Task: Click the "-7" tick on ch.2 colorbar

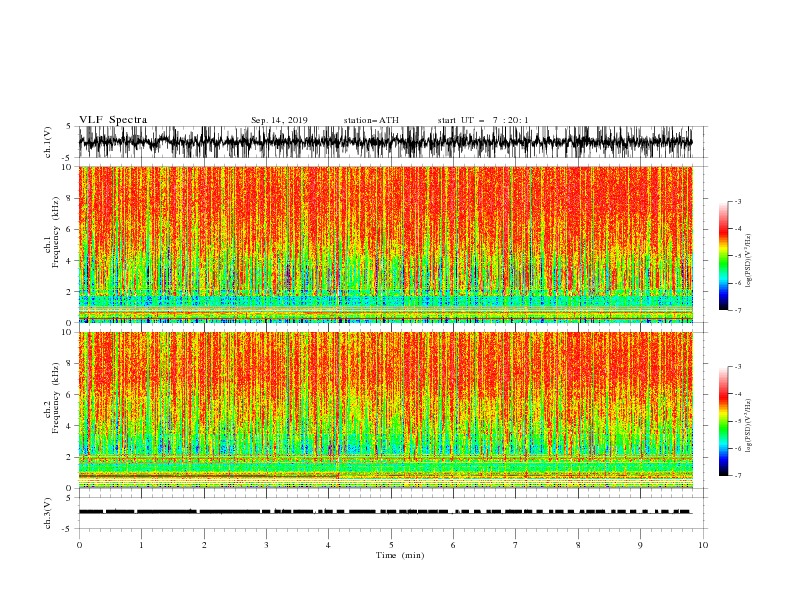Action: [737, 476]
